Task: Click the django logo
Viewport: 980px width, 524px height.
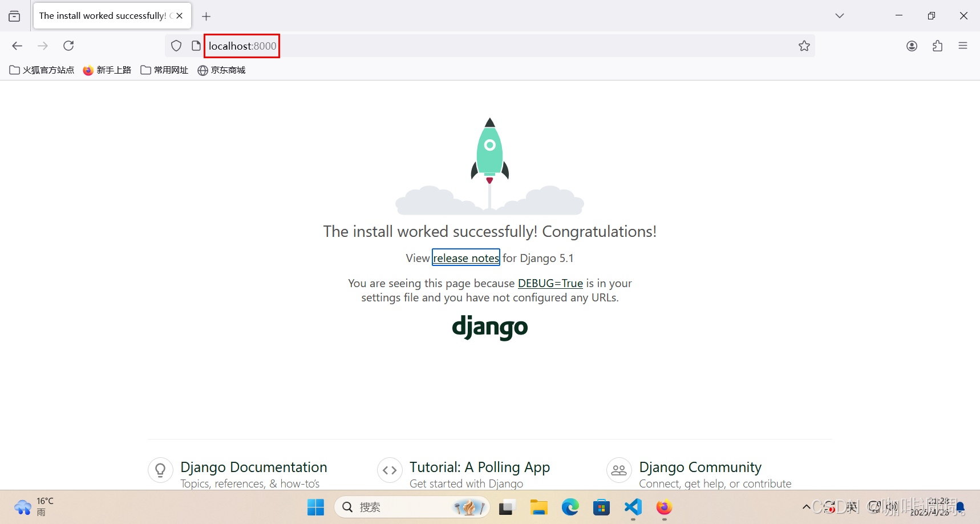Action: pos(490,327)
